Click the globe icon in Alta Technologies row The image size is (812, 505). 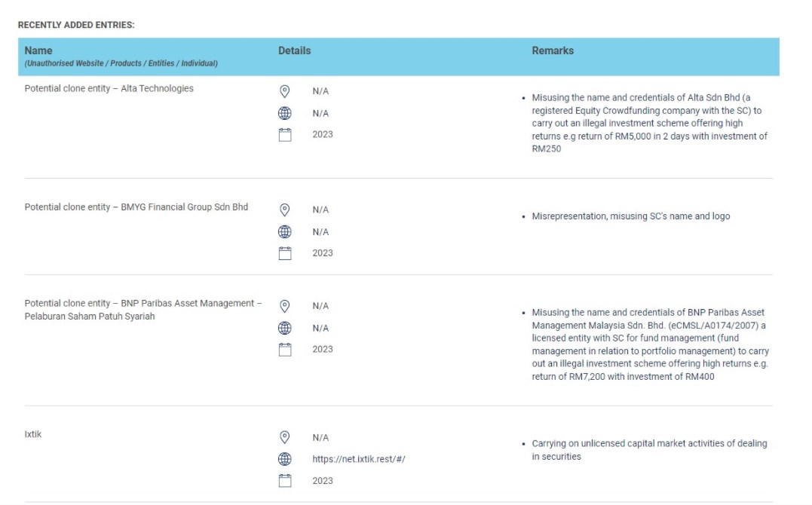[285, 113]
